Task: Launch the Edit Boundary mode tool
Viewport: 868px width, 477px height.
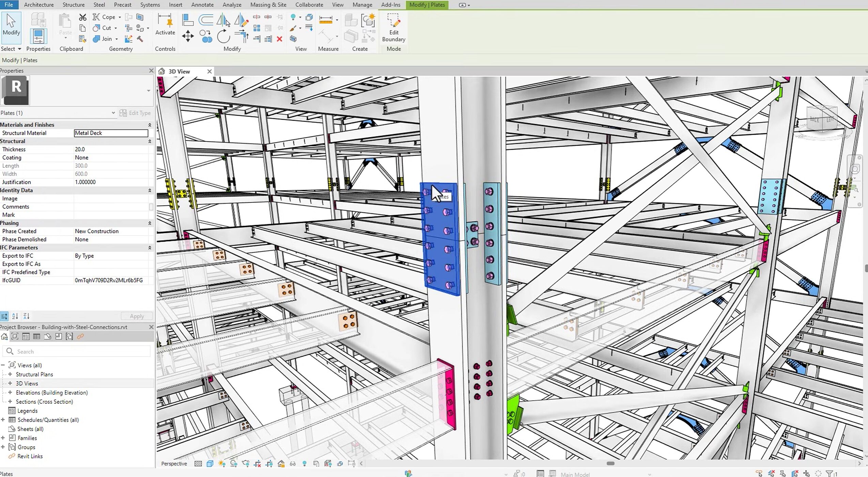Action: tap(393, 27)
